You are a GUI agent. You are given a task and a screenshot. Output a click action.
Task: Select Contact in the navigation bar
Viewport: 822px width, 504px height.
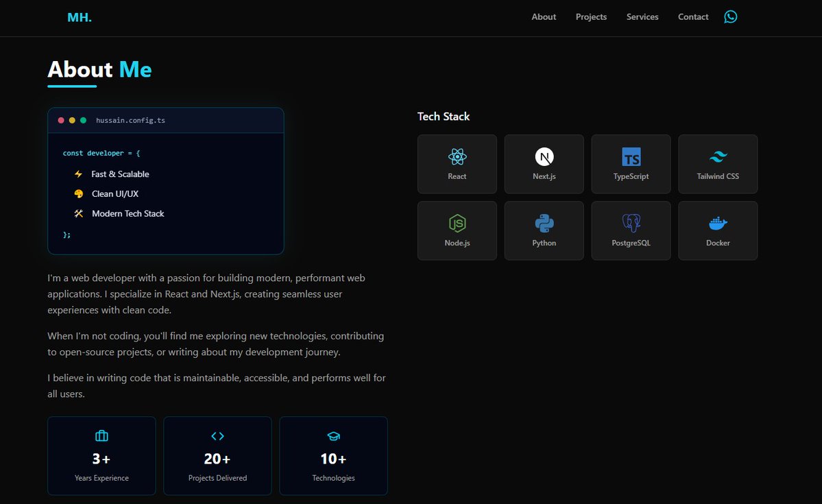pyautogui.click(x=693, y=16)
